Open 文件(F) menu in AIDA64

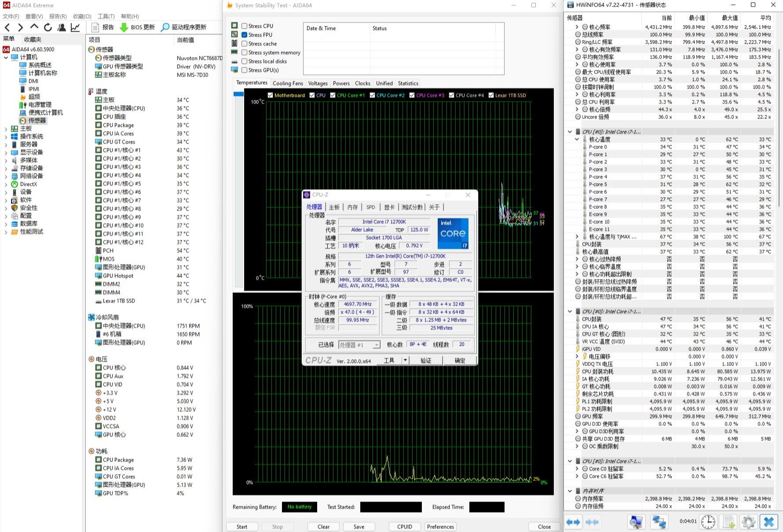point(11,16)
